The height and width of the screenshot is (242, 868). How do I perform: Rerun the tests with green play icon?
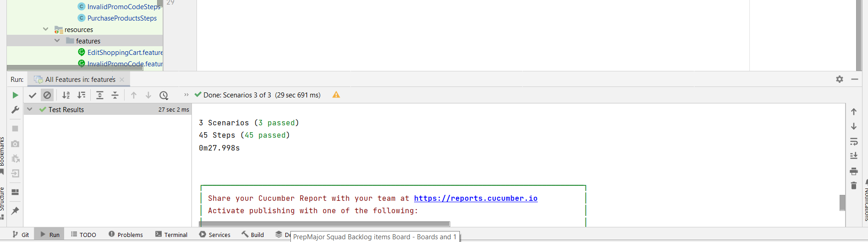[15, 95]
